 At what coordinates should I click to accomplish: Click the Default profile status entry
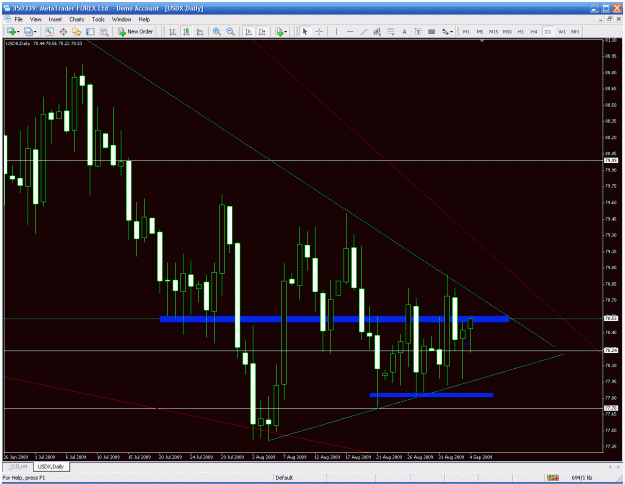(x=284, y=477)
